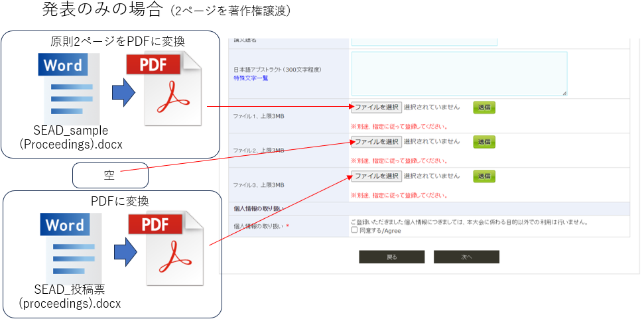Click the box labeled 空
Screen dimensions: 644x321
[110, 176]
